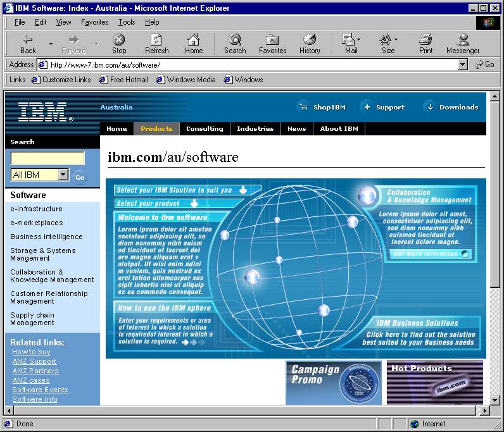Viewport: 504px width, 432px height.
Task: Open Business intelligence sidebar link
Action: tap(46, 237)
